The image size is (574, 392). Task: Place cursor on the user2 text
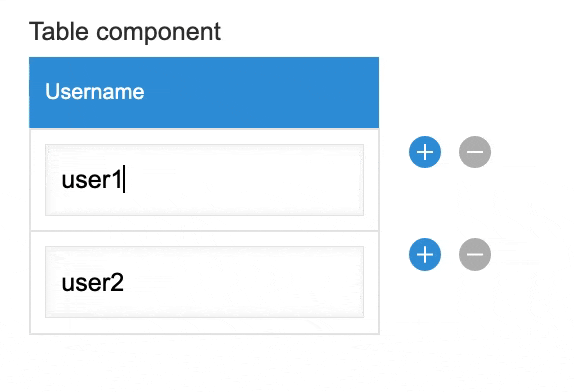(x=93, y=283)
